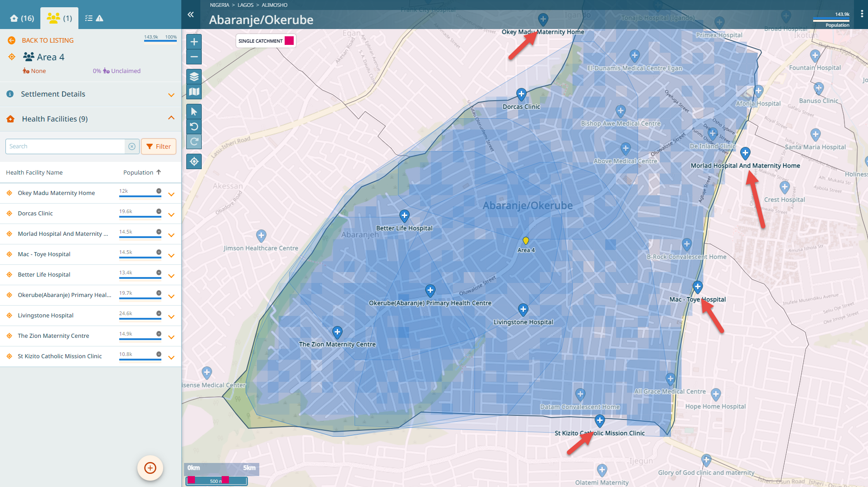Open the three-dot options menu

click(862, 14)
